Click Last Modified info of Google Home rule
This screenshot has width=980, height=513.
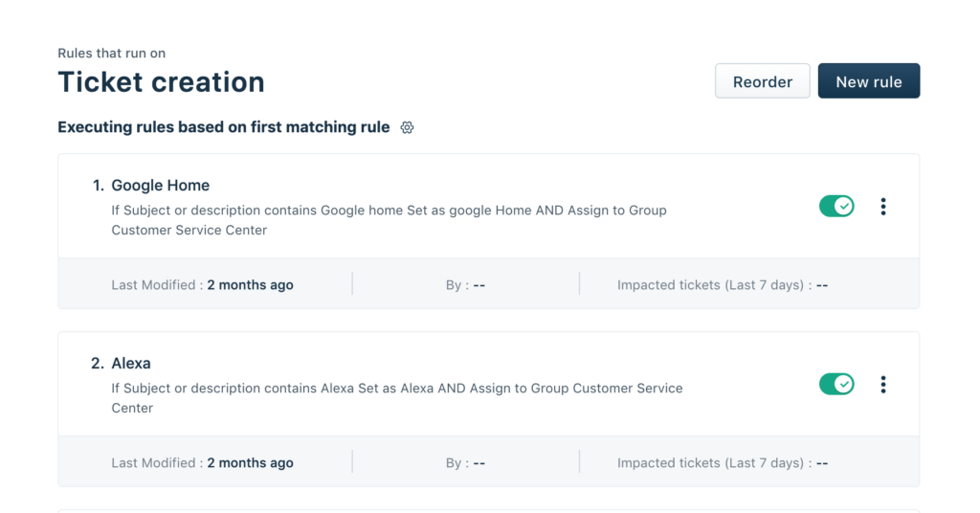pos(202,285)
